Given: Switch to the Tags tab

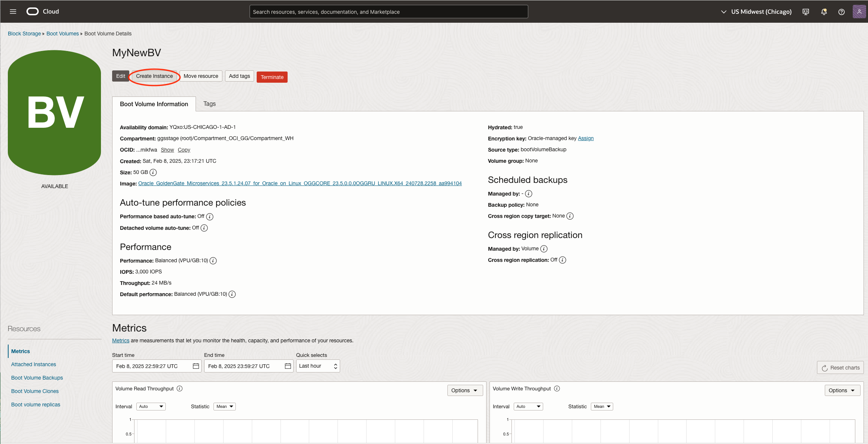Looking at the screenshot, I should click(x=209, y=104).
